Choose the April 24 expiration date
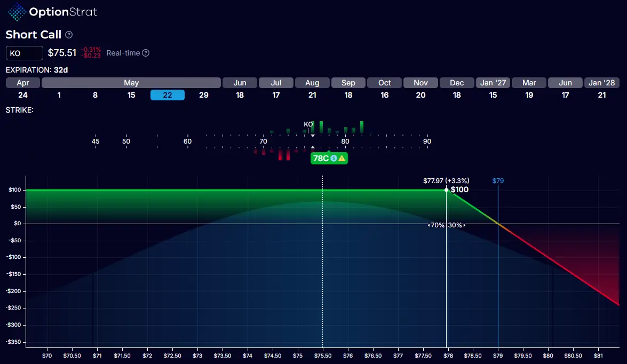 (22, 95)
